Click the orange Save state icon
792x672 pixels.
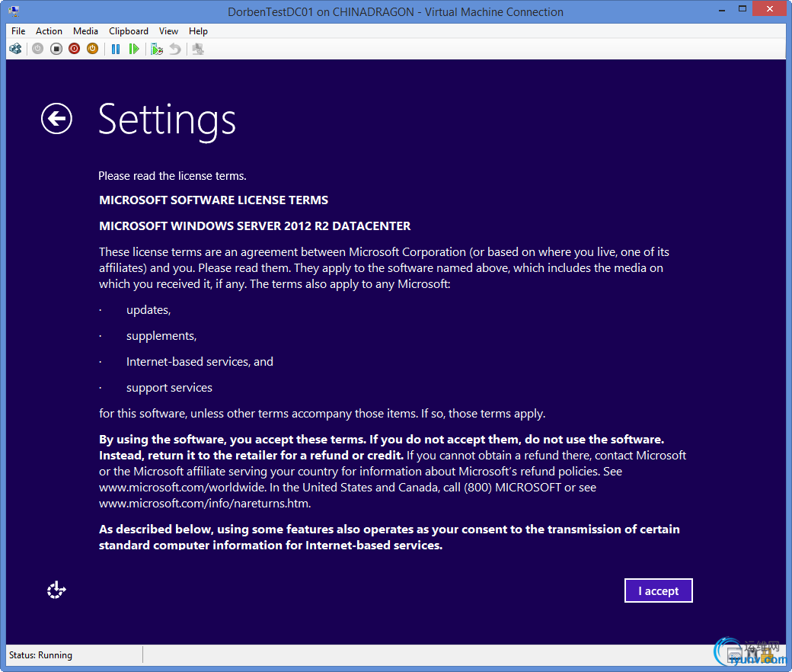[x=92, y=49]
